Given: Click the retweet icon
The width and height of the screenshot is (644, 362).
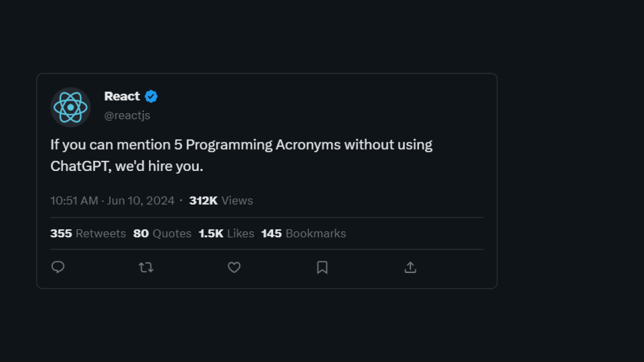Looking at the screenshot, I should click(146, 267).
